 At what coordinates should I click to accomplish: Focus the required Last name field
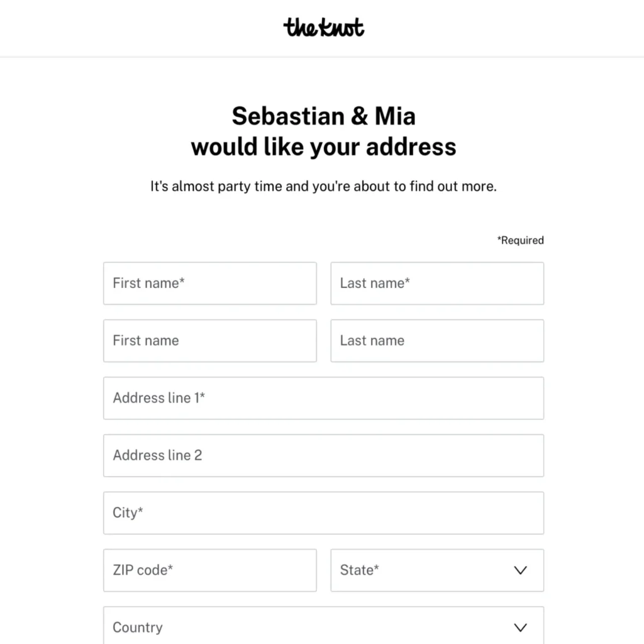click(x=437, y=284)
